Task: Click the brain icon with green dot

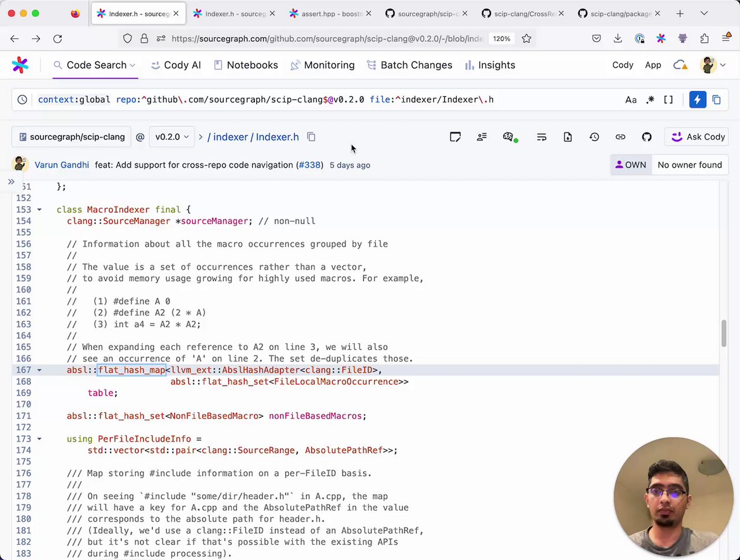Action: [509, 137]
